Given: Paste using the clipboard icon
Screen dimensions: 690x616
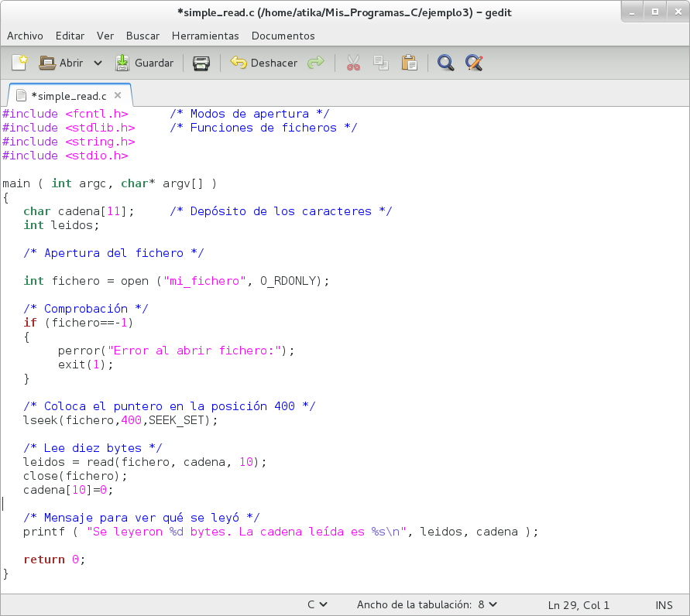Looking at the screenshot, I should click(x=409, y=63).
